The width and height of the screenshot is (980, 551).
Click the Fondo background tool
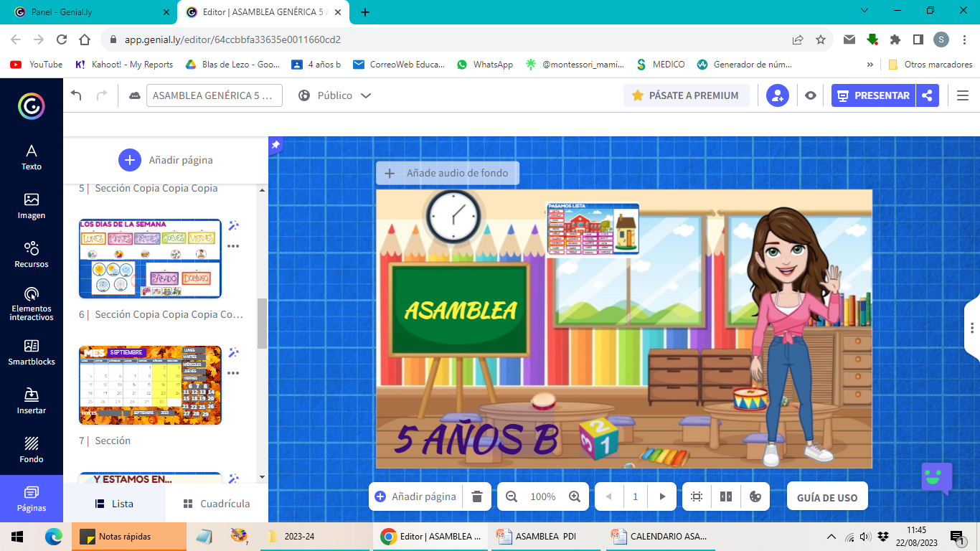pyautogui.click(x=31, y=450)
